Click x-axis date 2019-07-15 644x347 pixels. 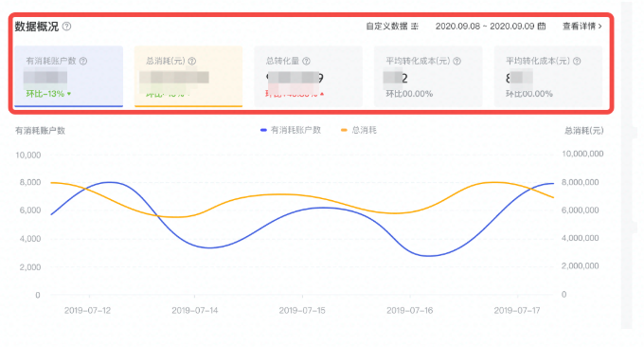coord(302,311)
